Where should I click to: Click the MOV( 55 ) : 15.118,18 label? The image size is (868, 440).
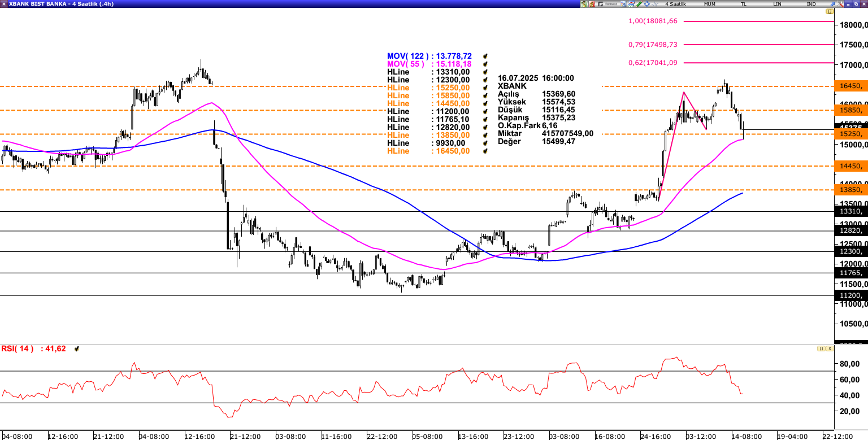(429, 64)
